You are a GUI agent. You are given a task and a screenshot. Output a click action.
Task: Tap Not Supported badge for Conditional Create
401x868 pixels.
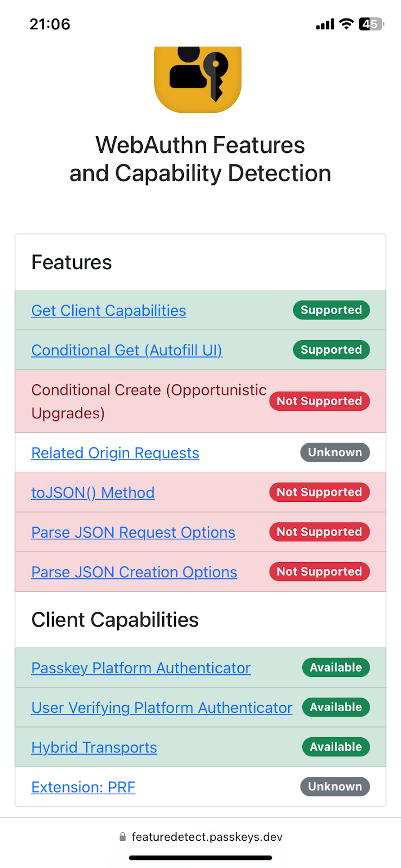[320, 401]
